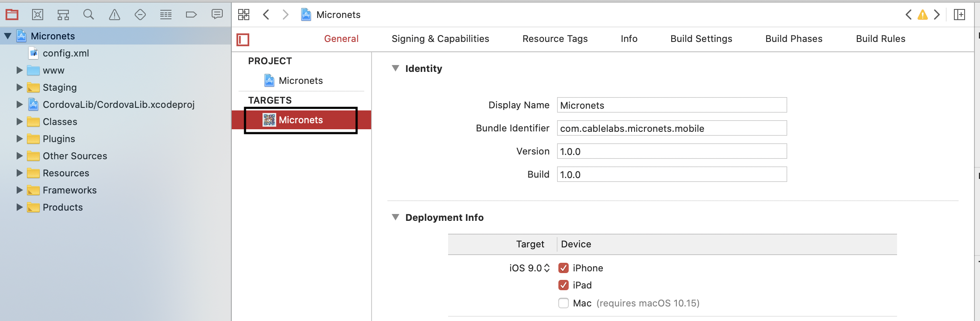The width and height of the screenshot is (980, 321).
Task: Open the Debug navigator icon
Action: tap(166, 15)
